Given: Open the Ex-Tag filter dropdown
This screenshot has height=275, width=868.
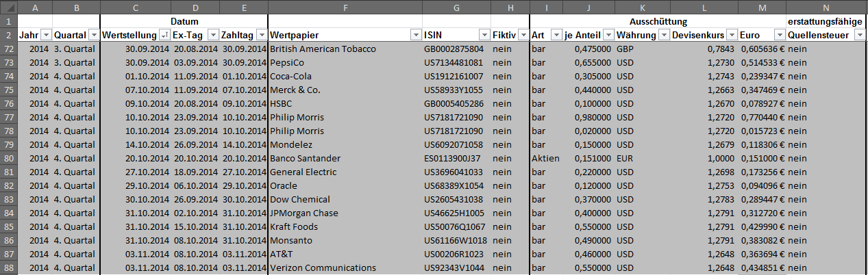Looking at the screenshot, I should pos(212,35).
